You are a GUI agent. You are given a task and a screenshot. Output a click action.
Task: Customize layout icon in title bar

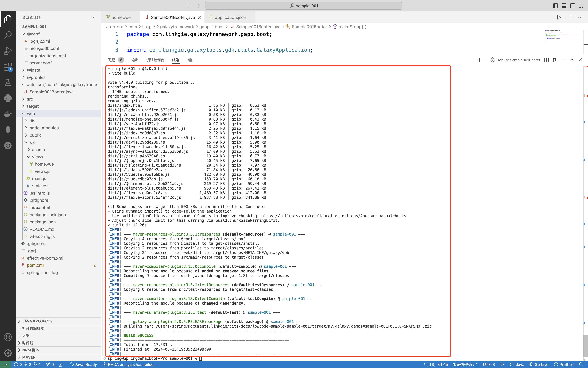[x=581, y=6]
